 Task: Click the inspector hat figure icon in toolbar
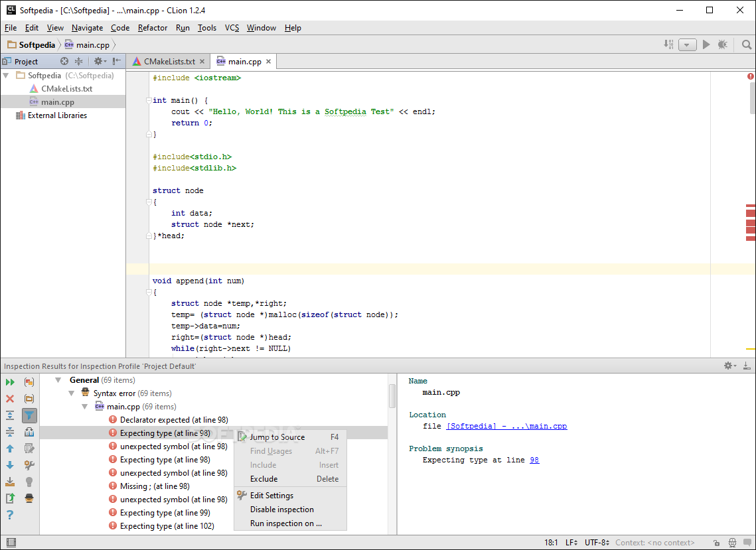29,498
